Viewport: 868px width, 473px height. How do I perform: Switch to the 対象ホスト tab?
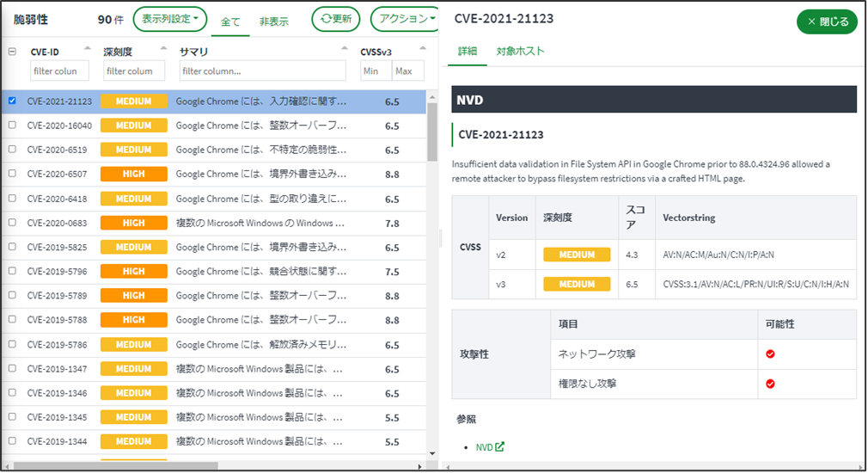click(520, 52)
